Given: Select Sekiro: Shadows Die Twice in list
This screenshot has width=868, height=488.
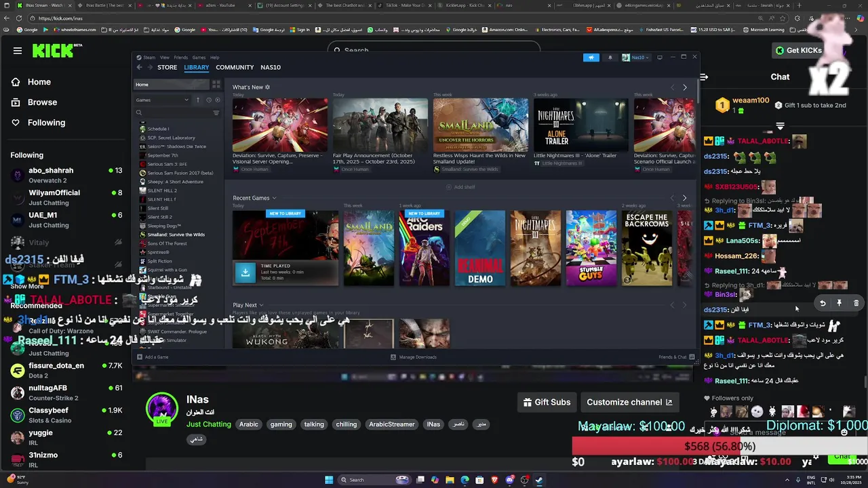Looking at the screenshot, I should 176,146.
